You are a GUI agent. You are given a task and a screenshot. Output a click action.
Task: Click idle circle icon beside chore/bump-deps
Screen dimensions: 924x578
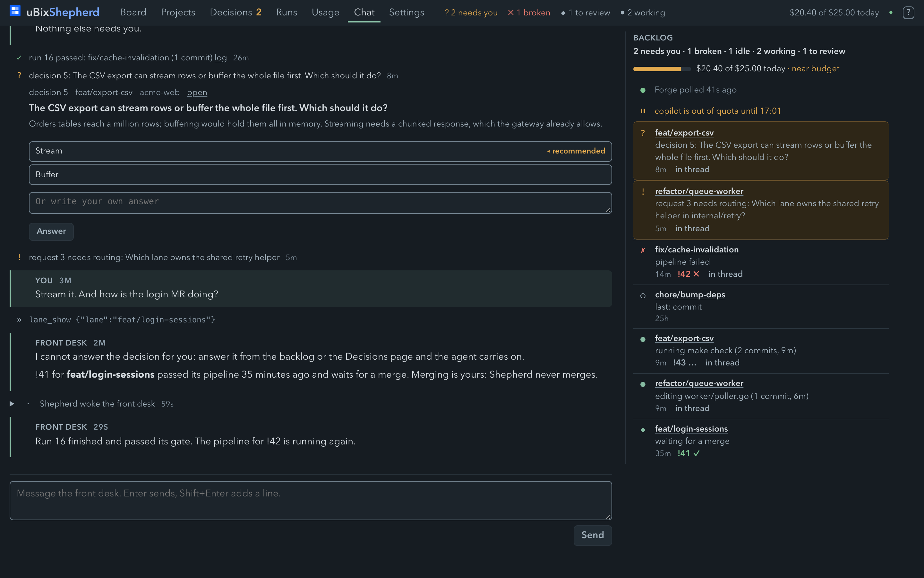click(643, 295)
